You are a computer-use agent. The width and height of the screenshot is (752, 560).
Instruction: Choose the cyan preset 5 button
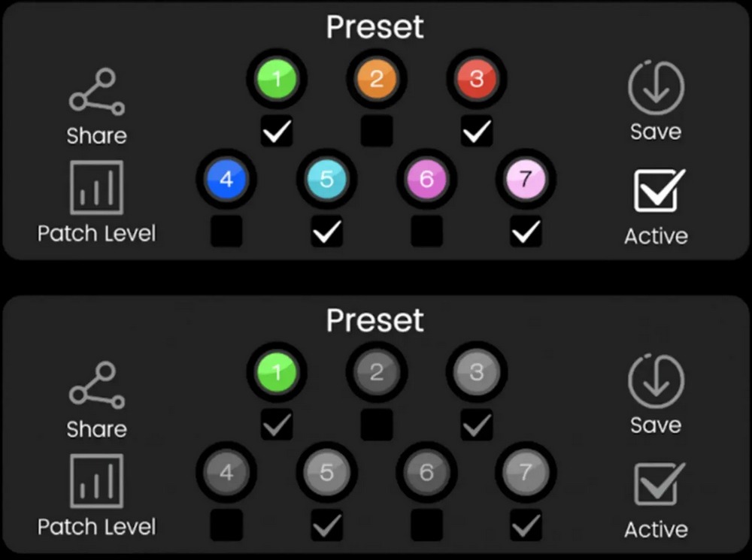coord(326,180)
